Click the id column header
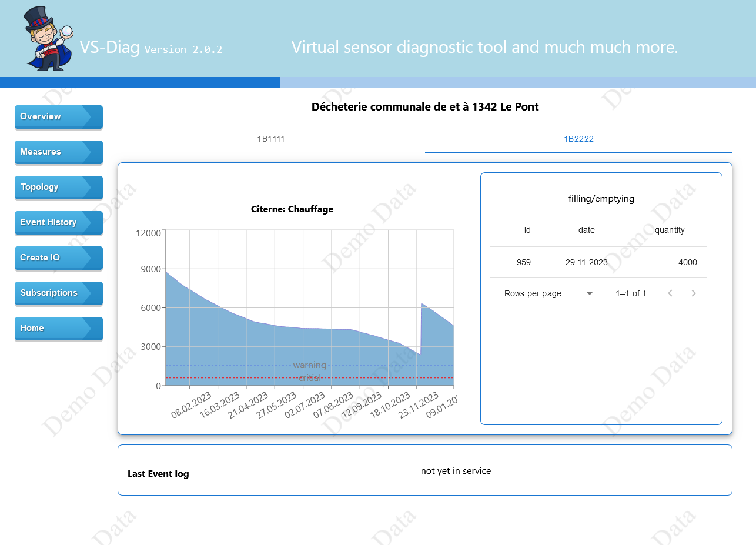This screenshot has height=545, width=756. click(527, 230)
